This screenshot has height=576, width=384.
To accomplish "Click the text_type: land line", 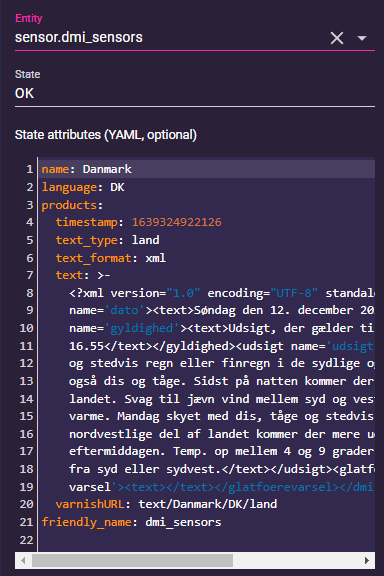I will (x=207, y=240).
